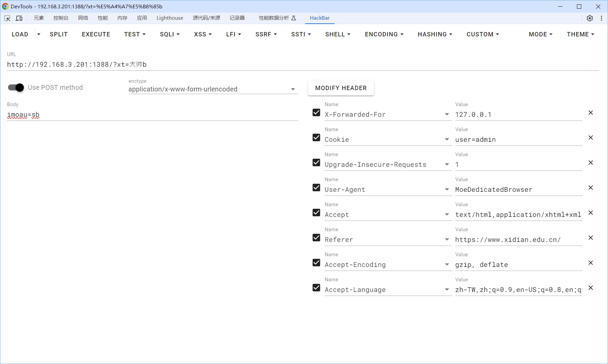Screen dimensions: 608x364
Task: Expand the Cookie name dropdown
Action: coord(447,139)
